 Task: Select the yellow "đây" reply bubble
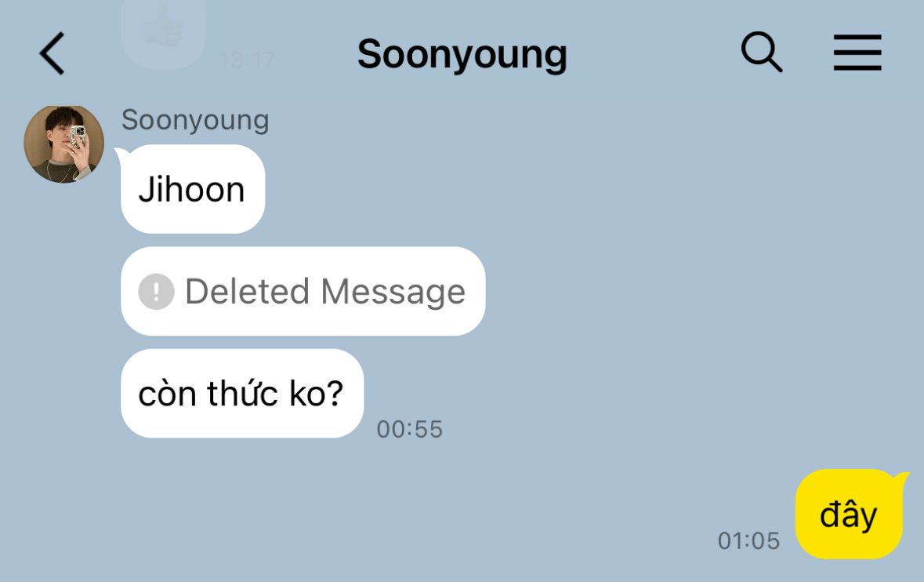coord(849,515)
